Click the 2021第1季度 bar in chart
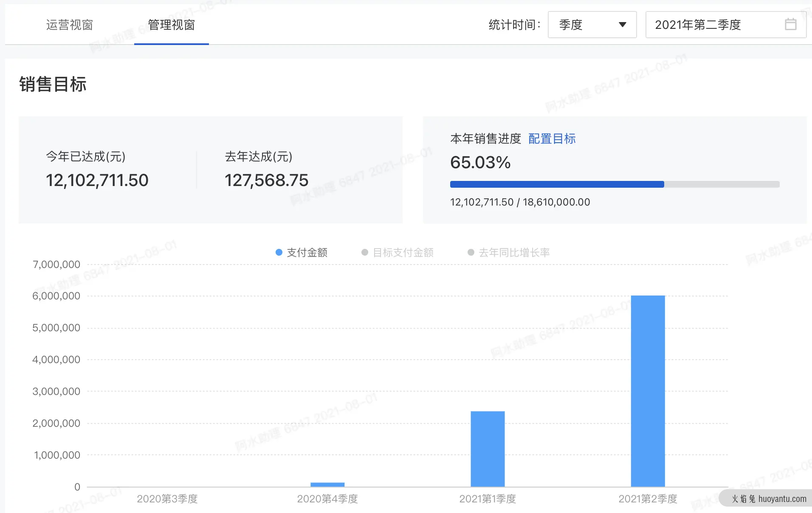 [x=488, y=449]
